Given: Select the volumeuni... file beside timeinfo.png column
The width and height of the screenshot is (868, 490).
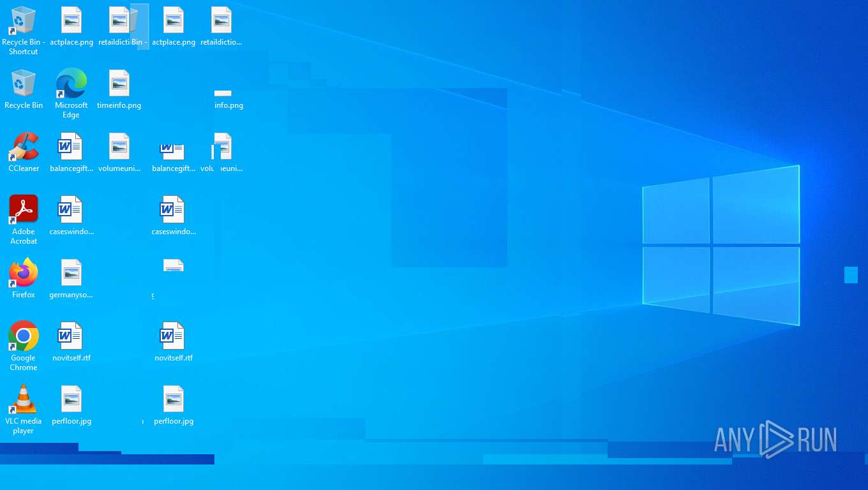Looking at the screenshot, I should [x=119, y=152].
